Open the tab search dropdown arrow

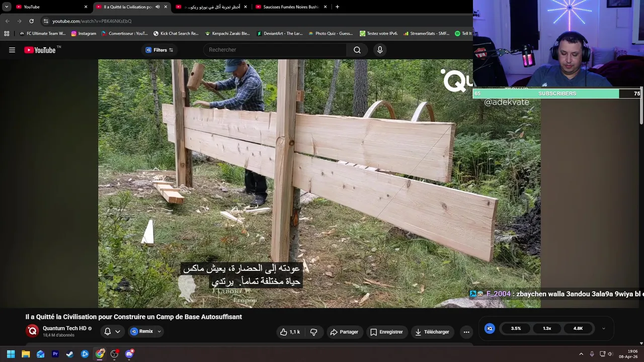tap(7, 7)
